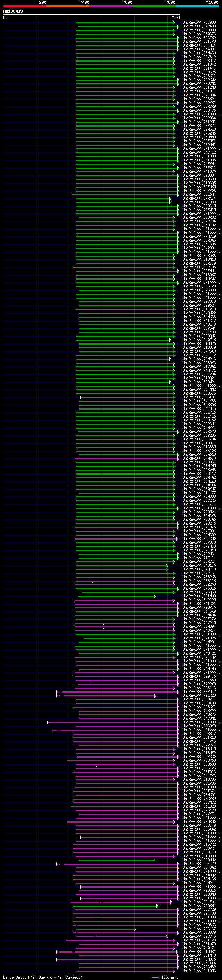Click the arrowhead ending the UniRef100_Q7PUC1 alignment
The height and width of the screenshot is (980, 222).
click(x=178, y=554)
